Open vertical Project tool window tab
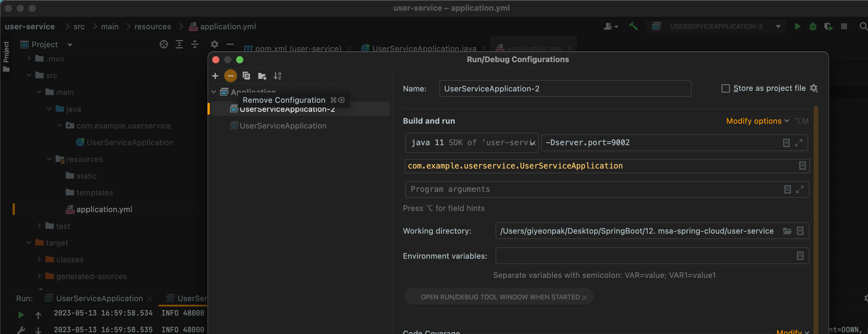This screenshot has width=868, height=334. [6, 56]
